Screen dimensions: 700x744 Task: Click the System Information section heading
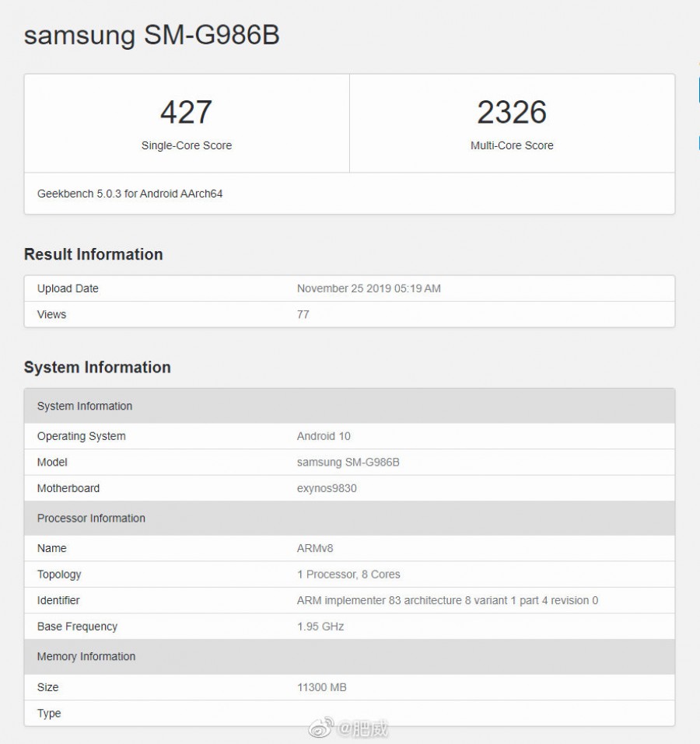pos(97,367)
